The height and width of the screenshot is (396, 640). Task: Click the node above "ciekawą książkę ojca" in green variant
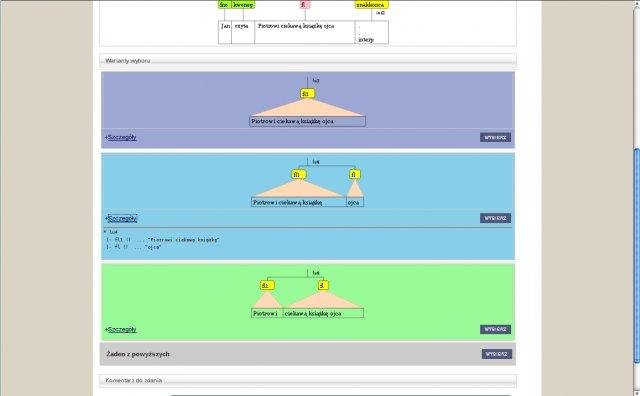tap(323, 285)
